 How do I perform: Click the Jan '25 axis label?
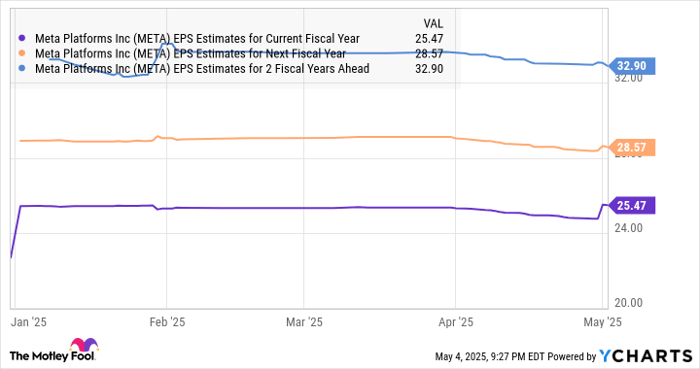(29, 322)
